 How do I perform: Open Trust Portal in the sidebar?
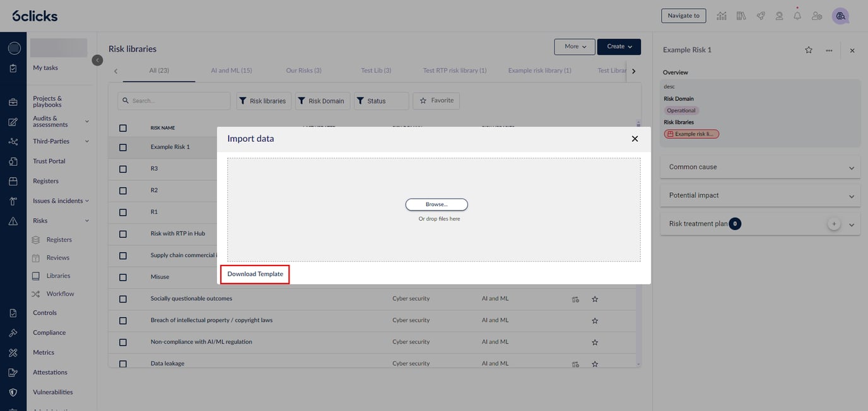[x=49, y=161]
